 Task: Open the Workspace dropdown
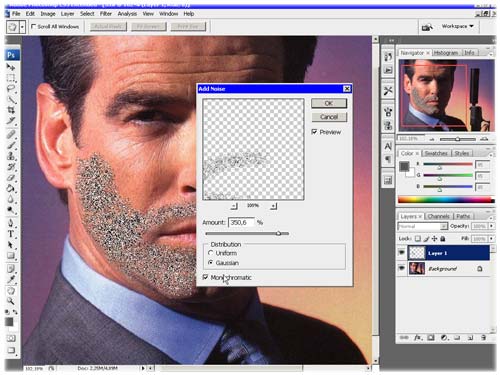[457, 26]
